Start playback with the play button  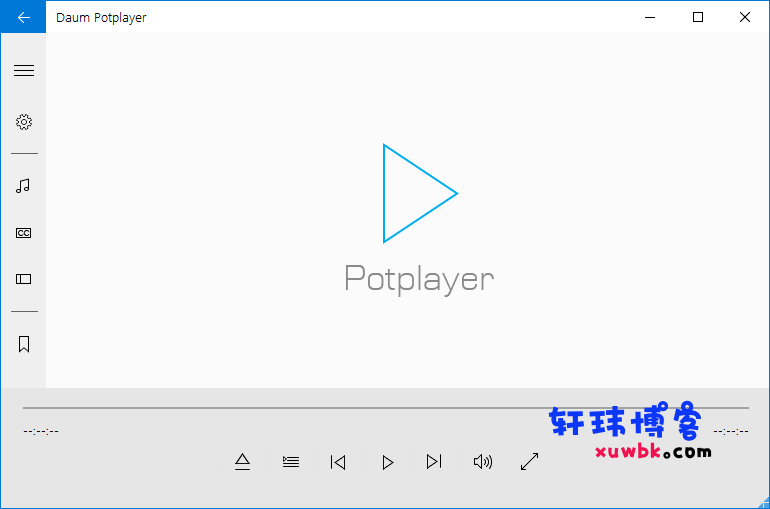(x=387, y=462)
